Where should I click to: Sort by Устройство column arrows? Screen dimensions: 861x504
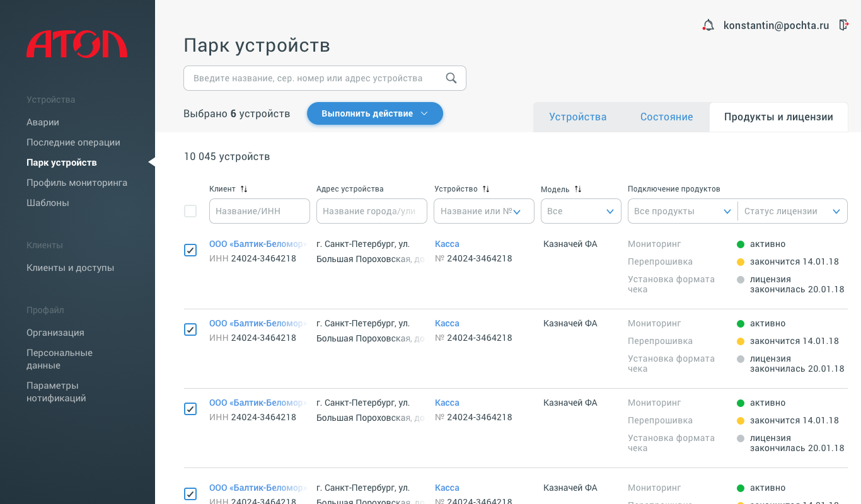[x=486, y=189]
